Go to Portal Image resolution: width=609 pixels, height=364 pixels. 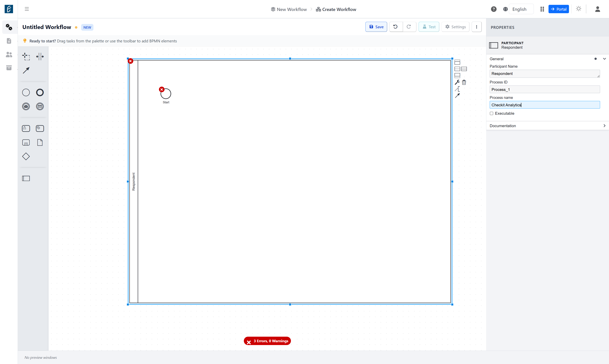pos(558,9)
